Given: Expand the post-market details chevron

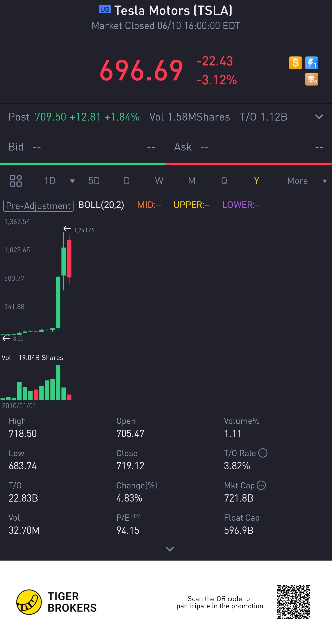Looking at the screenshot, I should pos(319,117).
